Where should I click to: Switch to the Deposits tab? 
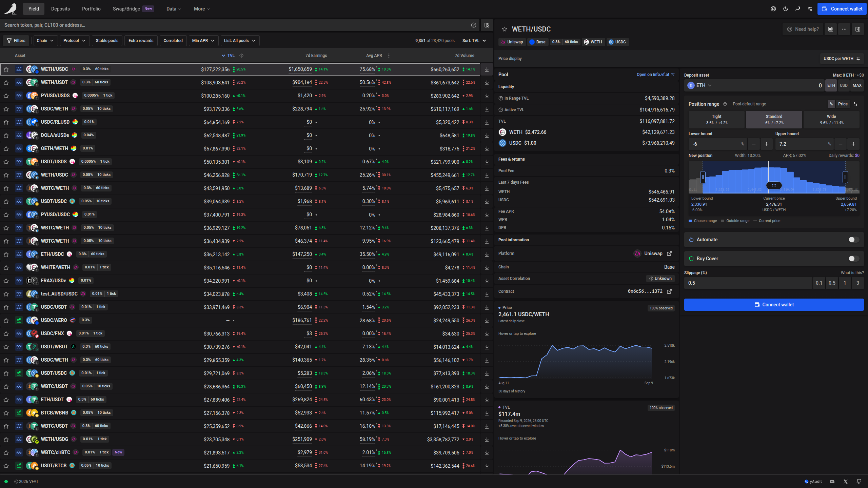60,9
